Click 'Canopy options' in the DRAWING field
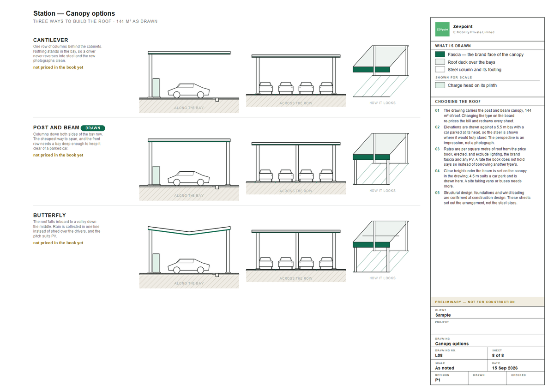 452,344
